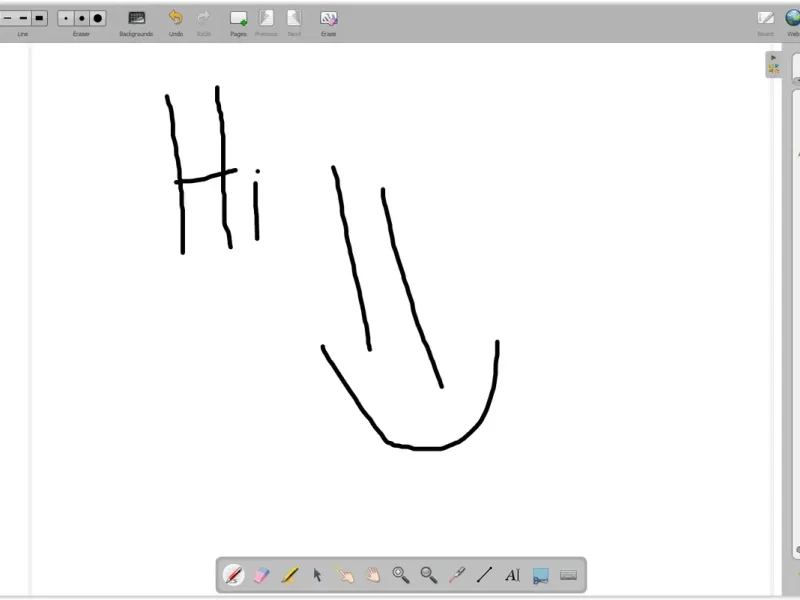Choose the thickest line width
The width and height of the screenshot is (800, 600).
[x=39, y=18]
